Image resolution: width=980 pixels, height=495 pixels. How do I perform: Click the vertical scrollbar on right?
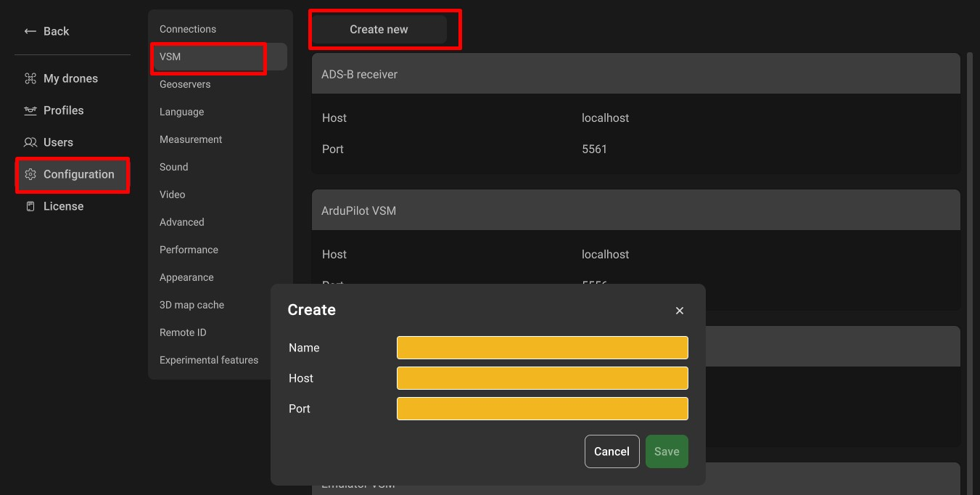(x=970, y=254)
